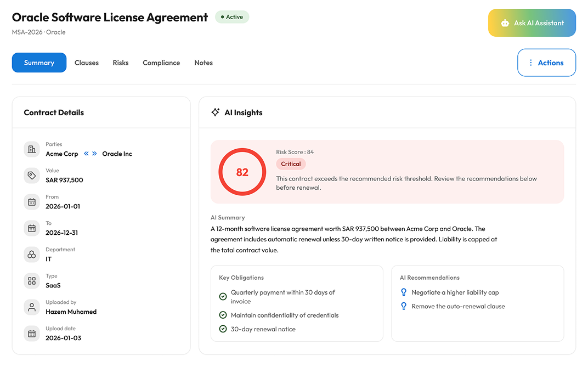Click the Active status badge
Screen dimensions: 588x367
point(232,17)
